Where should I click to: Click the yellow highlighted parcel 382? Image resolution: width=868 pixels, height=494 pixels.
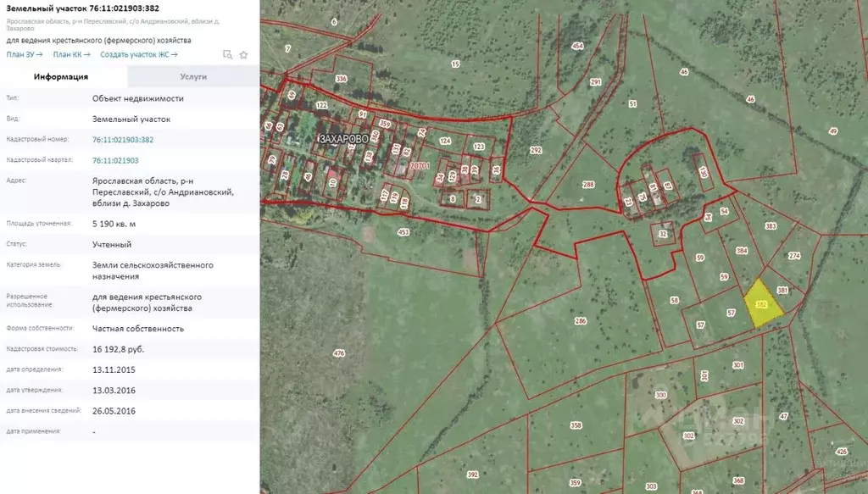click(761, 305)
